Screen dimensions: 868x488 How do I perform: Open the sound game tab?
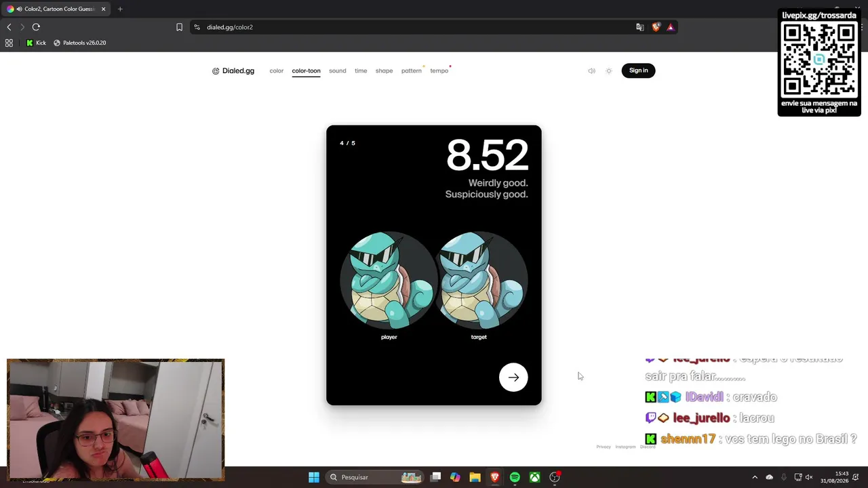[337, 70]
